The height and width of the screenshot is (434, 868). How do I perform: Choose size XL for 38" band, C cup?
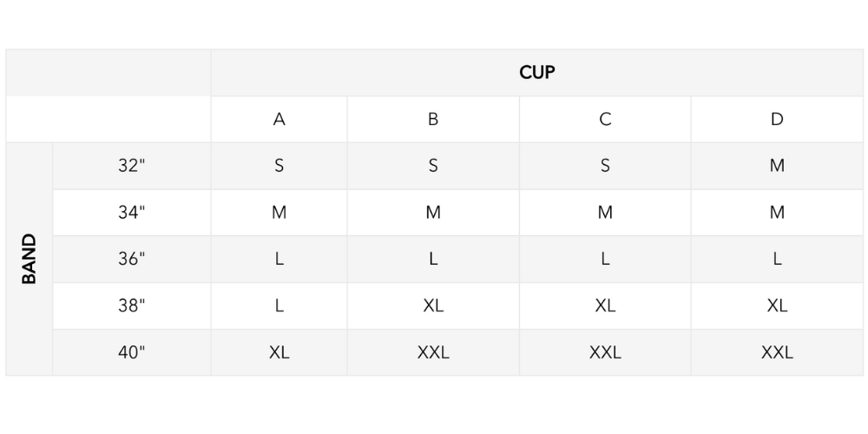click(x=605, y=306)
